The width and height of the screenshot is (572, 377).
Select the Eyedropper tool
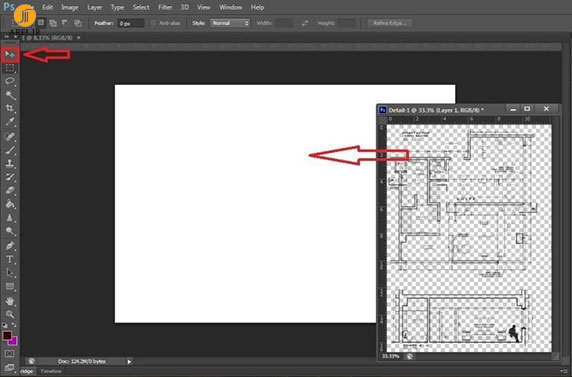pyautogui.click(x=10, y=122)
